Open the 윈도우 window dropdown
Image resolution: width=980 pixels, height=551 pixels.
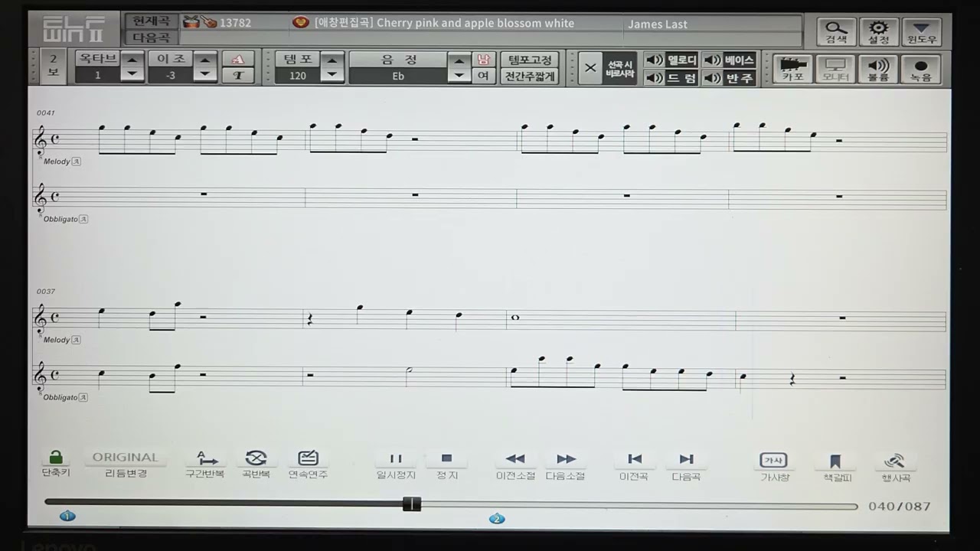click(922, 32)
